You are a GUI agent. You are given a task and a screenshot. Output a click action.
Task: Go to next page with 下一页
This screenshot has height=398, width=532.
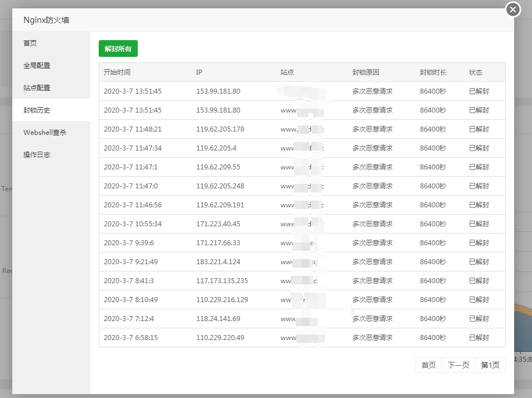click(458, 365)
